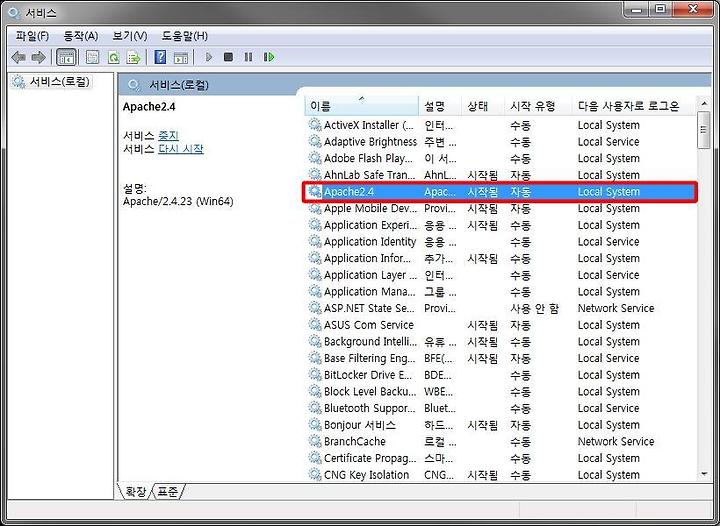Sort by 다음 사용자로 로그온 column header
Image resolution: width=720 pixels, height=526 pixels.
point(634,106)
